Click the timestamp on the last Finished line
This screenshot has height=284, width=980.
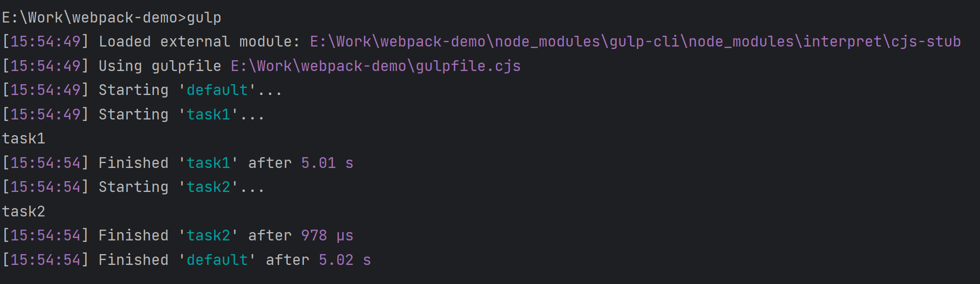pyautogui.click(x=46, y=260)
